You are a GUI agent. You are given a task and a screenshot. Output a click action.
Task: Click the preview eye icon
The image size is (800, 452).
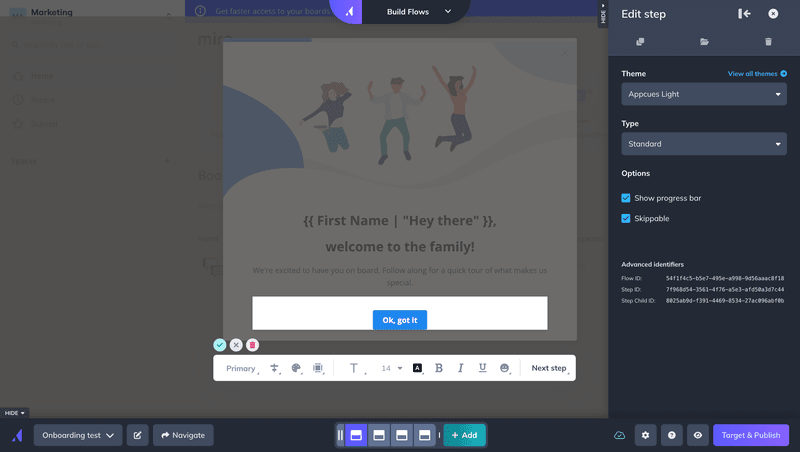pos(698,435)
